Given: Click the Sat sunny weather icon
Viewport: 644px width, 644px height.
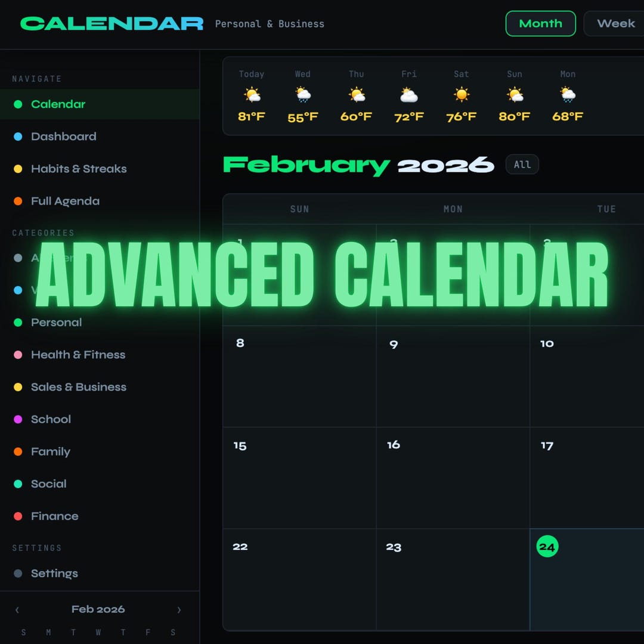Looking at the screenshot, I should 461,94.
